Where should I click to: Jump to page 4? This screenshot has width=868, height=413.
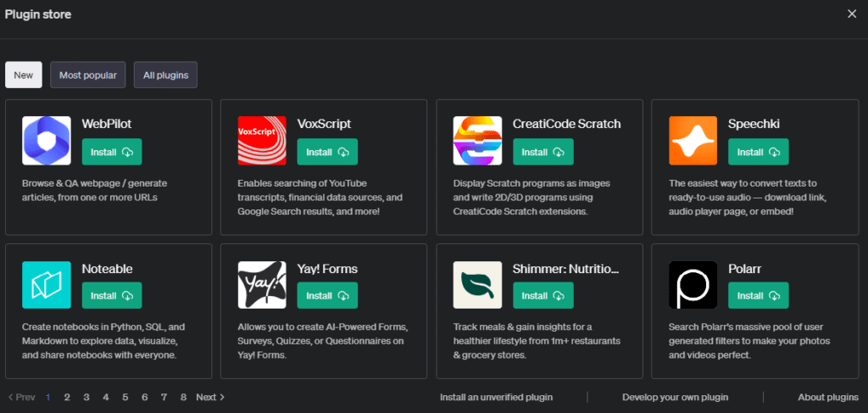coord(106,397)
